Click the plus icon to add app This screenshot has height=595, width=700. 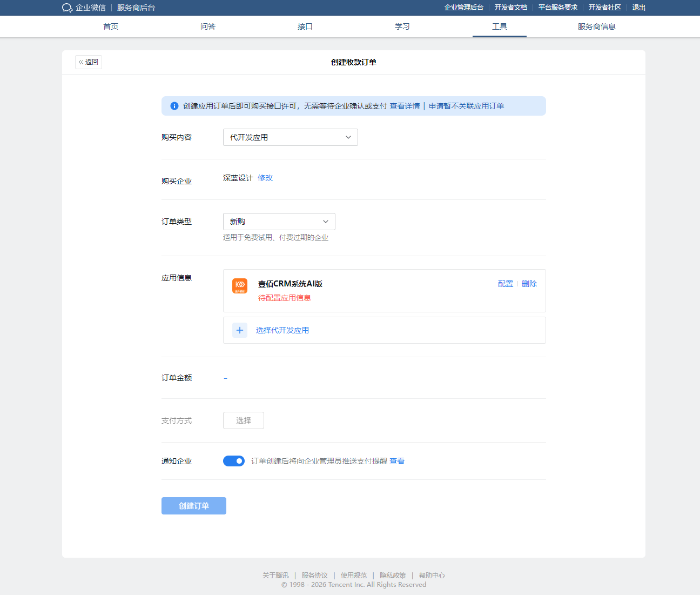(x=240, y=330)
